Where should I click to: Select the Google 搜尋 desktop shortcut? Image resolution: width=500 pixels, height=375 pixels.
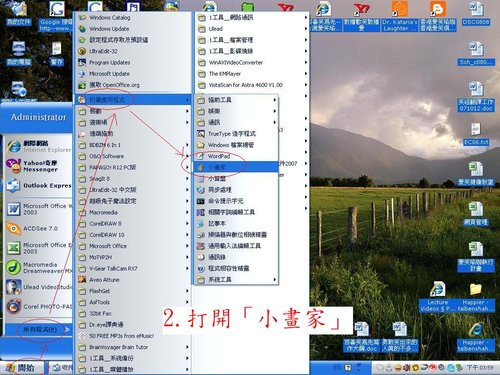click(56, 17)
